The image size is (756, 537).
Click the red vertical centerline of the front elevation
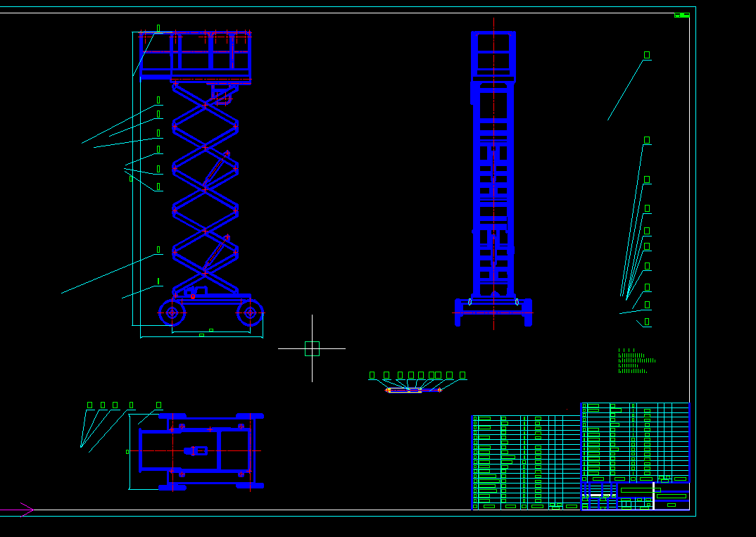[x=493, y=174]
